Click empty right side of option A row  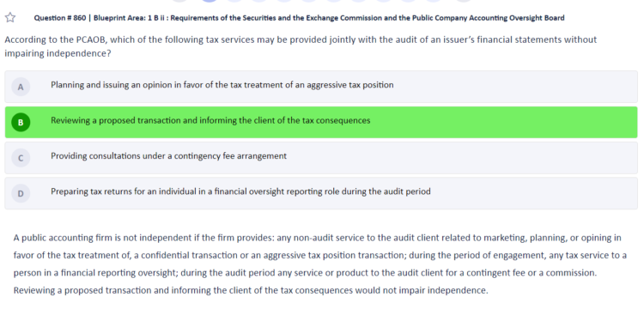pos(513,87)
